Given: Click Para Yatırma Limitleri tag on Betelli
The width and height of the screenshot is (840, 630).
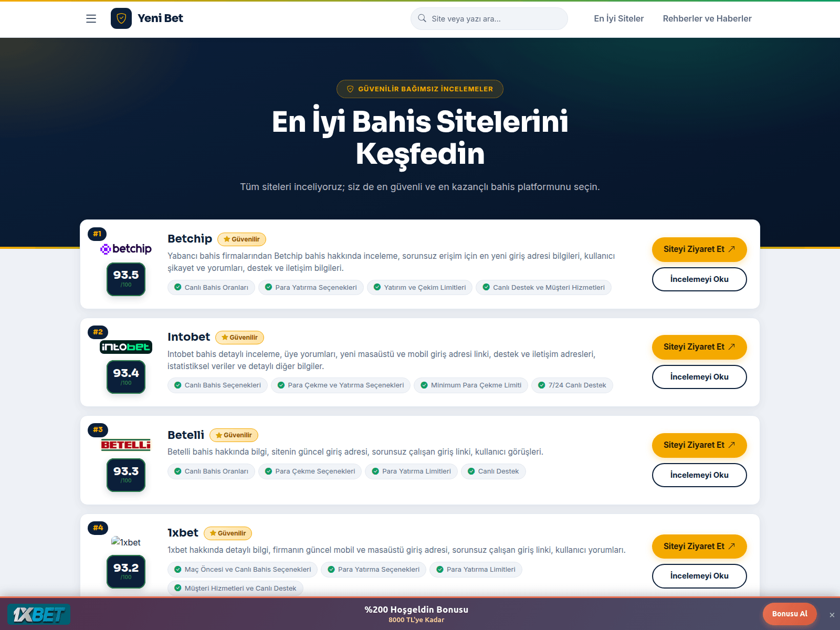Looking at the screenshot, I should (x=412, y=471).
